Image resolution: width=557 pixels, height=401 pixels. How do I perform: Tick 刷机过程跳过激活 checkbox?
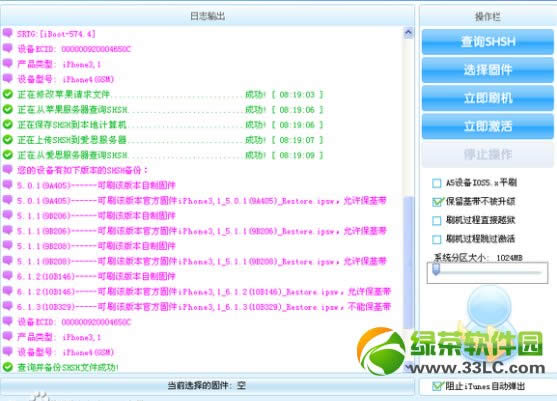click(437, 239)
